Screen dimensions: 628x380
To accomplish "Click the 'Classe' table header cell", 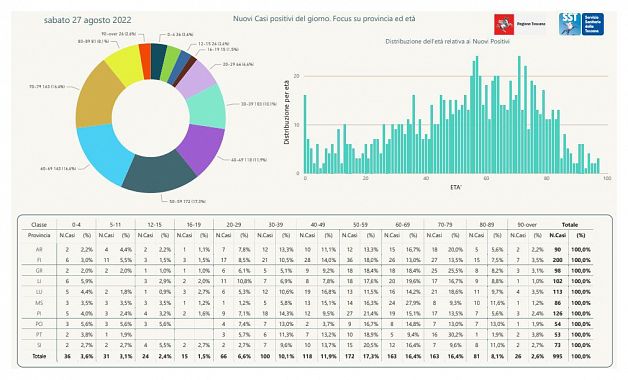I will (x=39, y=225).
